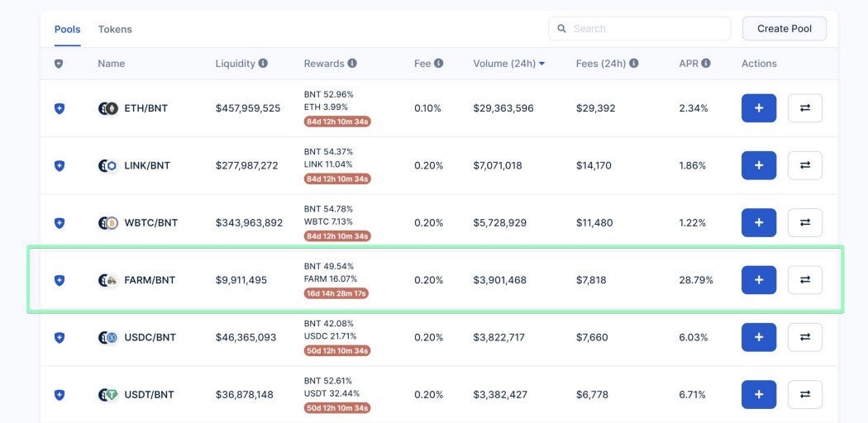Click the swap arrows button for USDT/BNT
The height and width of the screenshot is (423, 868).
tap(805, 395)
